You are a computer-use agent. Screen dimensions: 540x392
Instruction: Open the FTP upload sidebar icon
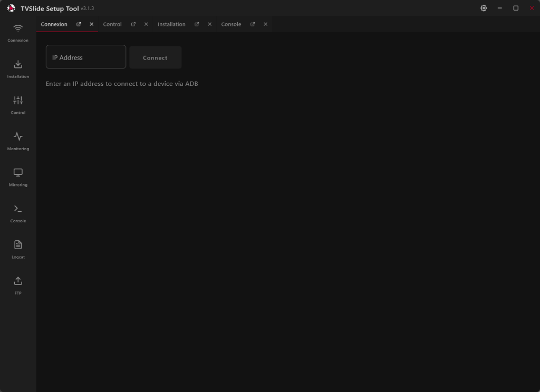tap(18, 281)
